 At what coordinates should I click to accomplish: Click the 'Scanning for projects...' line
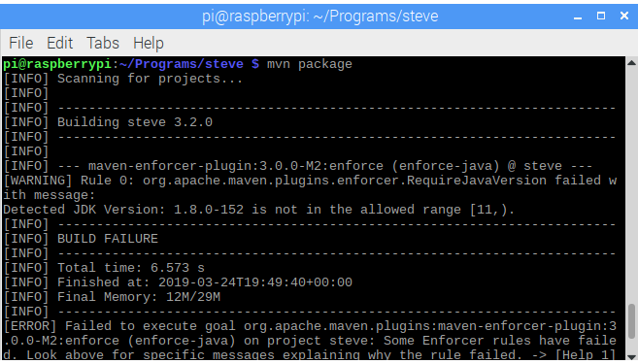pos(123,79)
